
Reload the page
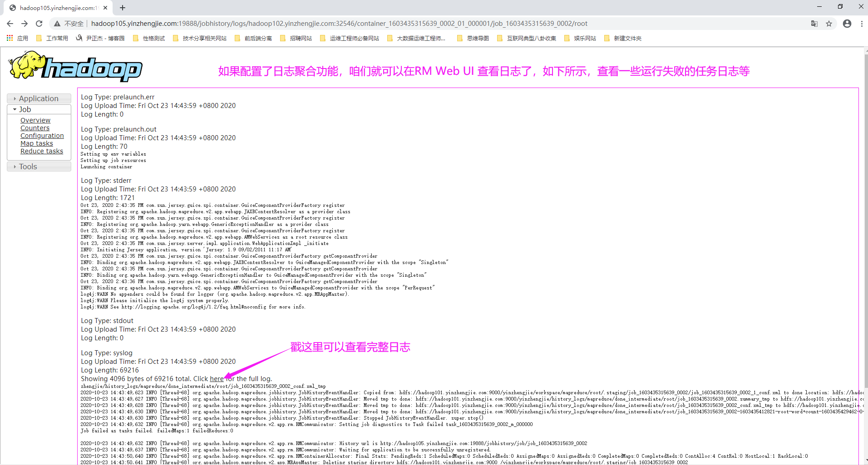click(39, 23)
